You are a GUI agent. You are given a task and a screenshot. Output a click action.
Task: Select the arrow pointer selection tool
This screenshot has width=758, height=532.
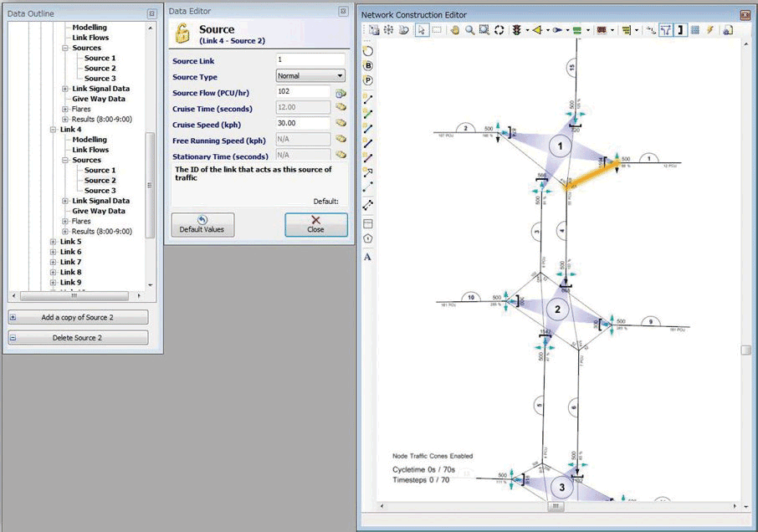(421, 30)
